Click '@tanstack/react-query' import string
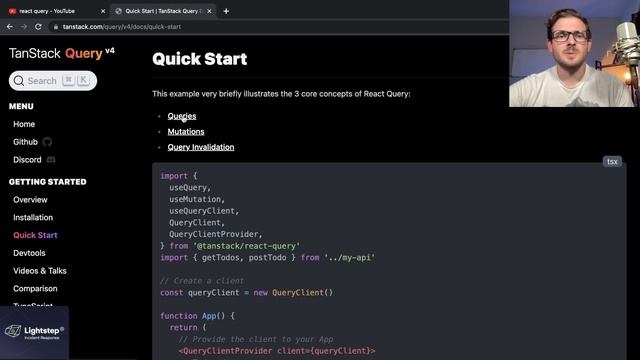 247,246
